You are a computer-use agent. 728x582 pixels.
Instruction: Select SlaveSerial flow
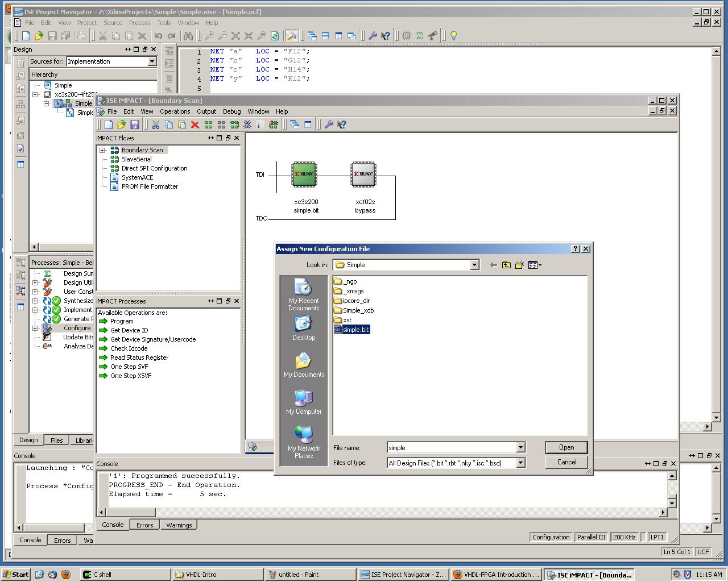coord(131,159)
